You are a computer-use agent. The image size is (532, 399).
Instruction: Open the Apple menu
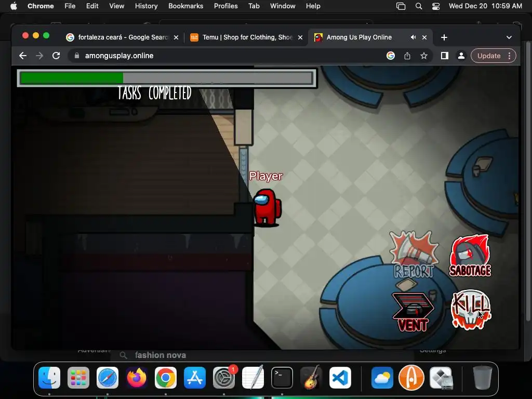(14, 6)
